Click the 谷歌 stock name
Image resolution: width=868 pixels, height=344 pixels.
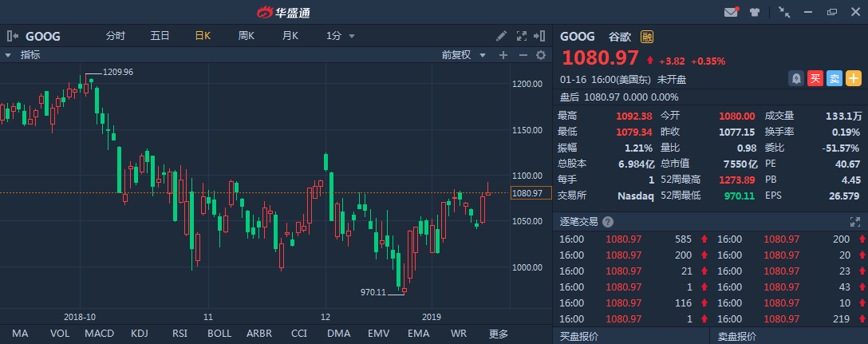[x=619, y=38]
